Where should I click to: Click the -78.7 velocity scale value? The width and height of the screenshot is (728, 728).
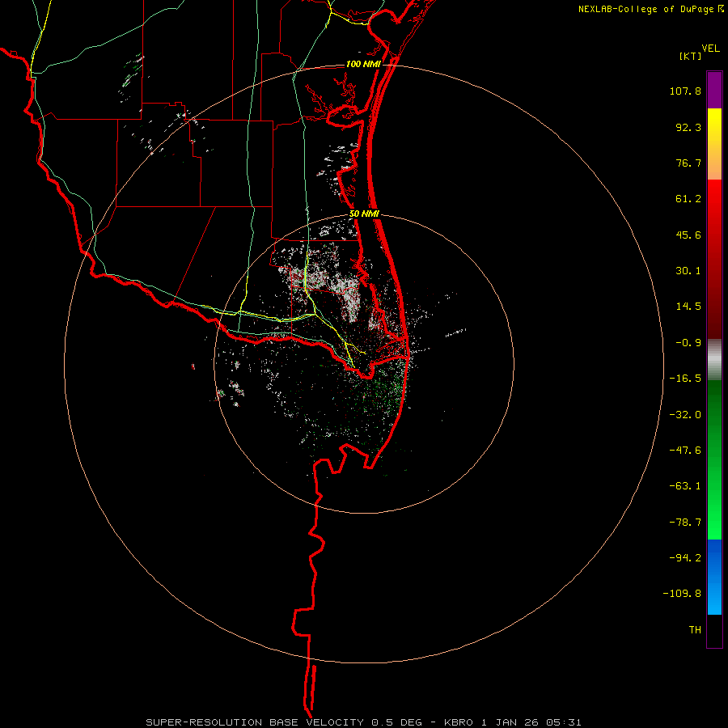pyautogui.click(x=685, y=523)
